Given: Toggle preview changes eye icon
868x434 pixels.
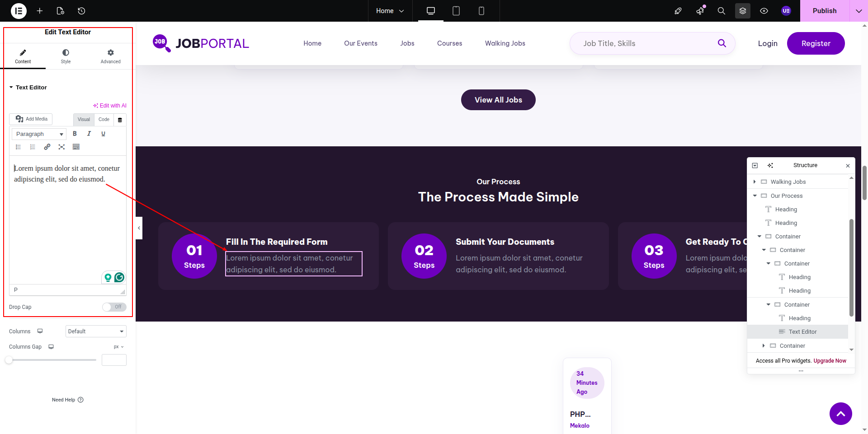Looking at the screenshot, I should pyautogui.click(x=764, y=11).
